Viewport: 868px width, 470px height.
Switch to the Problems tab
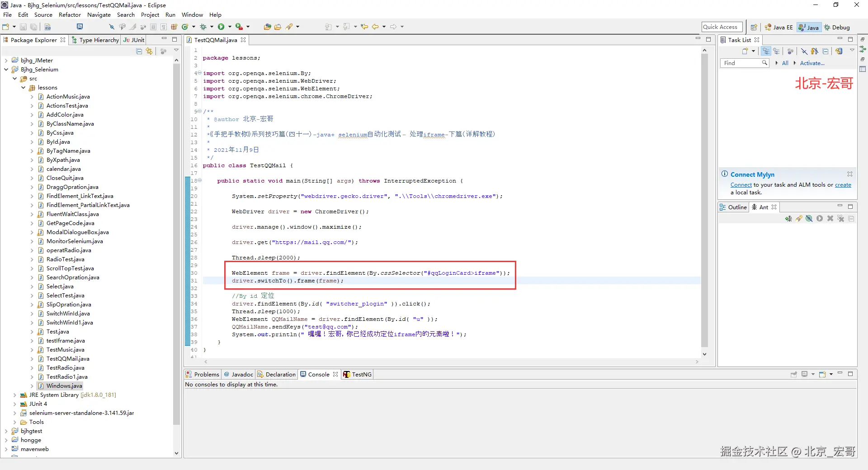(x=202, y=375)
